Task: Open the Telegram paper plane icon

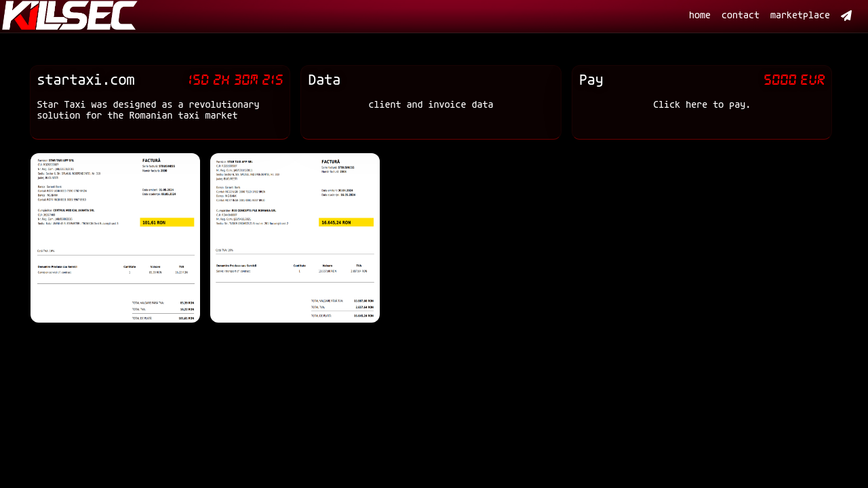Action: 846,16
